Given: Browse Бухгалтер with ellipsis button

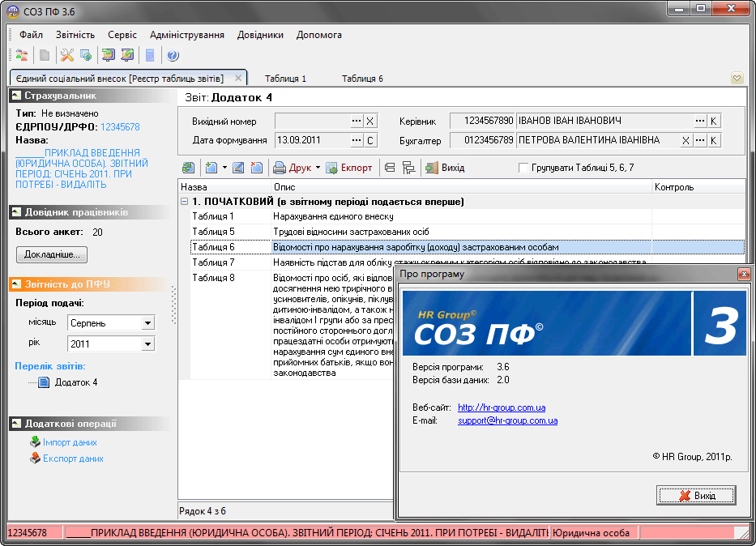Looking at the screenshot, I should pos(700,140).
